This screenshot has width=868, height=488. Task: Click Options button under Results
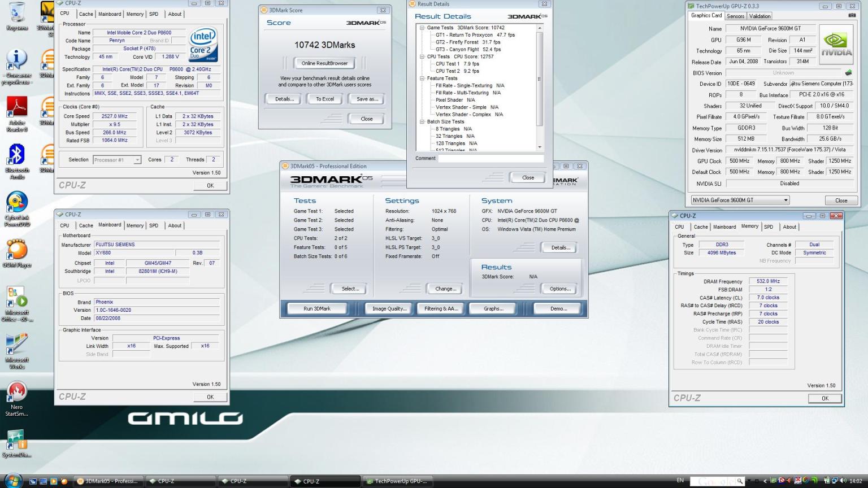(x=560, y=289)
